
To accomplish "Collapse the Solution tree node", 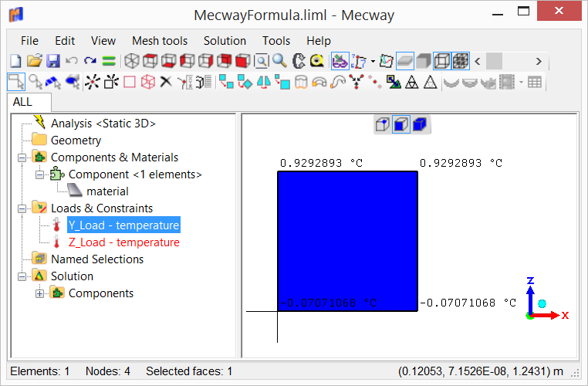I will [22, 277].
